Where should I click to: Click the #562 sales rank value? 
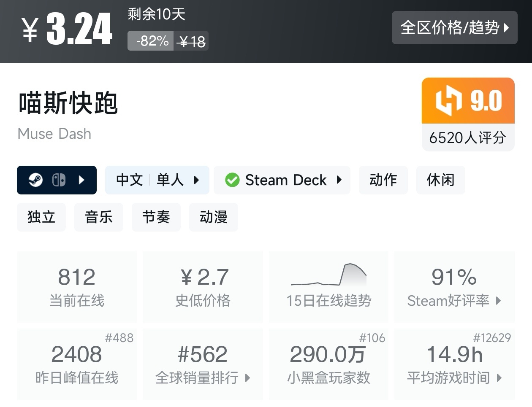(x=203, y=354)
